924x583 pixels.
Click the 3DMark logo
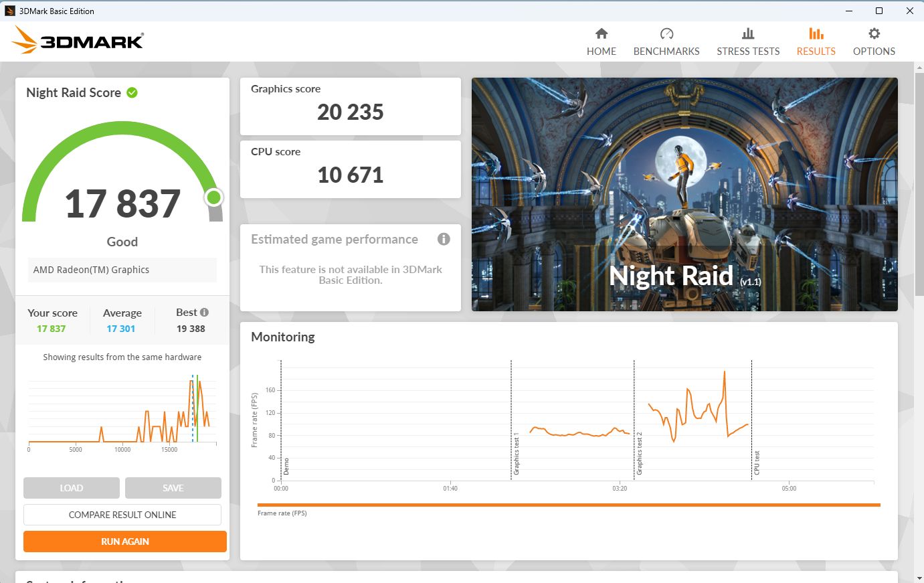[78, 40]
